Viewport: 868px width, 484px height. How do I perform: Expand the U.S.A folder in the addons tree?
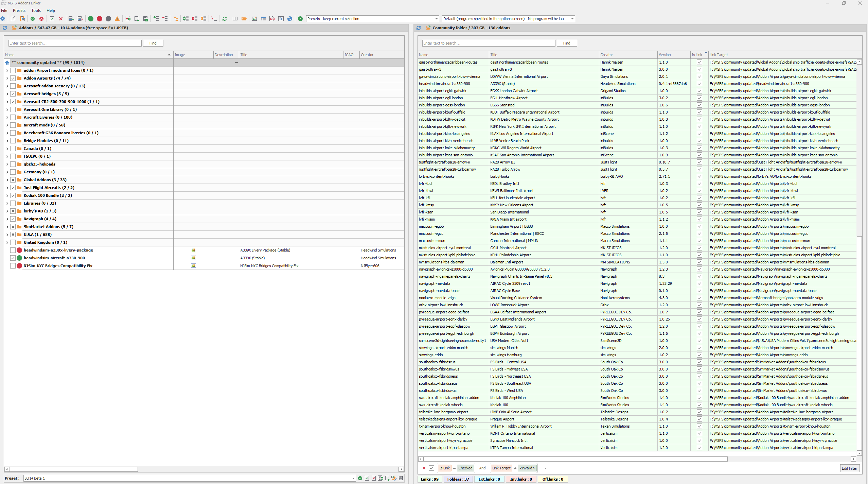[x=7, y=234]
